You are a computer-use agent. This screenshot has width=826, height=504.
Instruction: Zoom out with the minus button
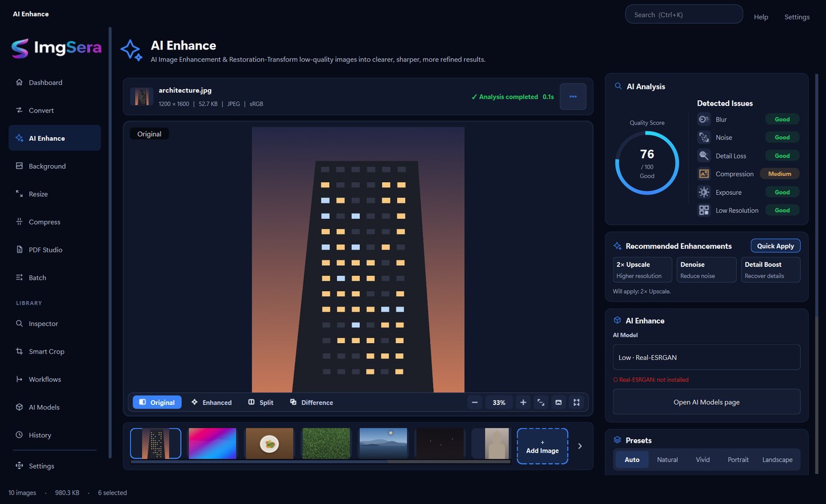click(x=475, y=402)
